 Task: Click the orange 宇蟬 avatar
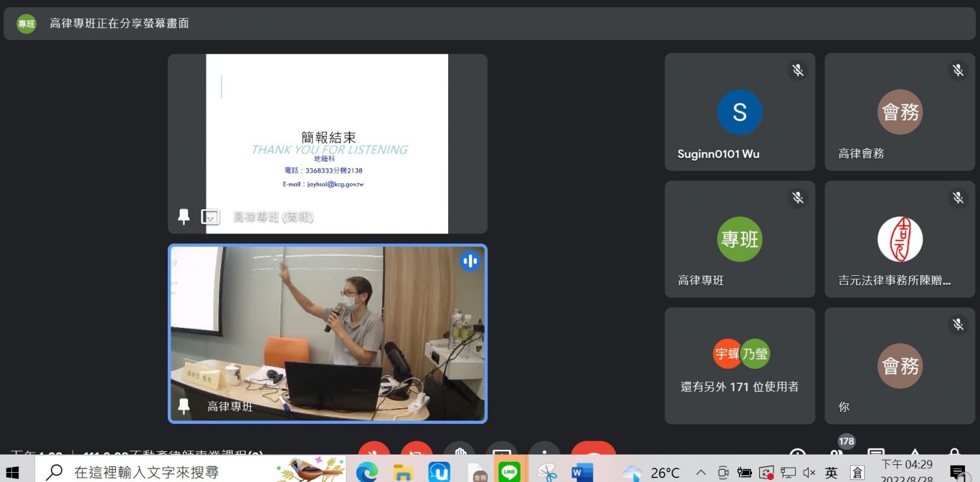(727, 353)
